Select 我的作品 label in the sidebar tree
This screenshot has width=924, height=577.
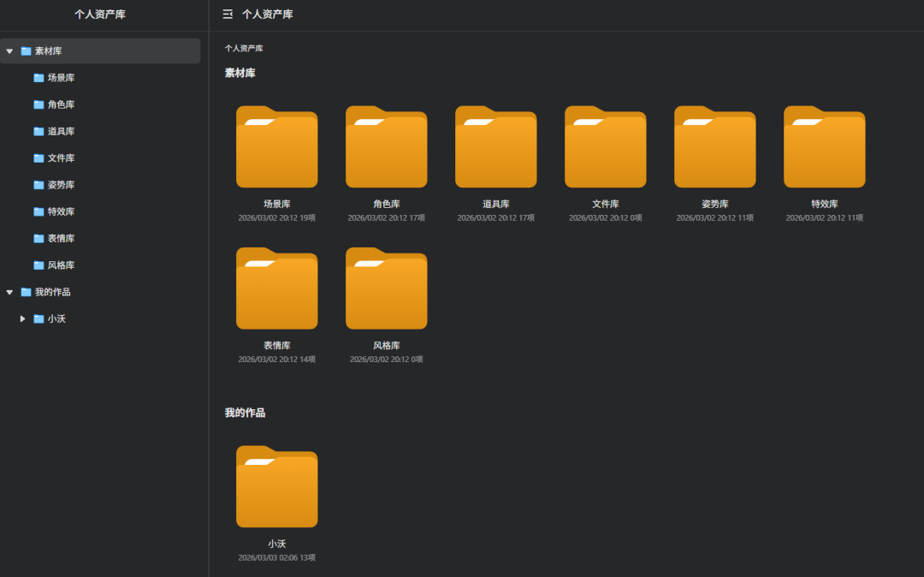pyautogui.click(x=52, y=292)
